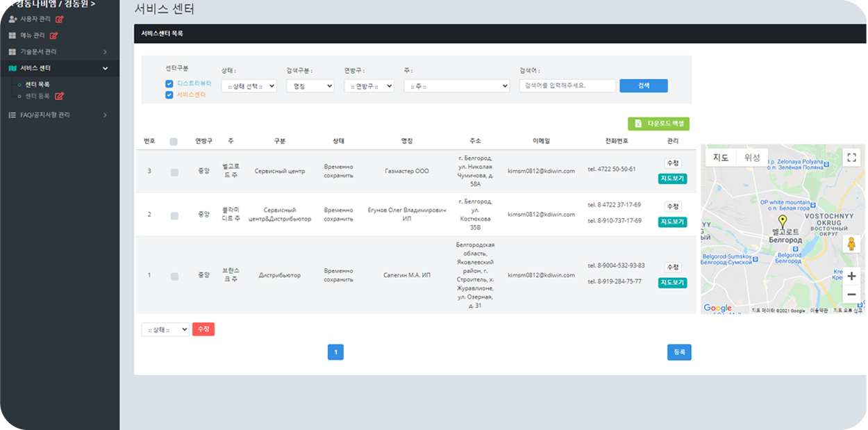Uncheck the 서비스센터 filter checkbox
The image size is (868, 430).
[169, 95]
